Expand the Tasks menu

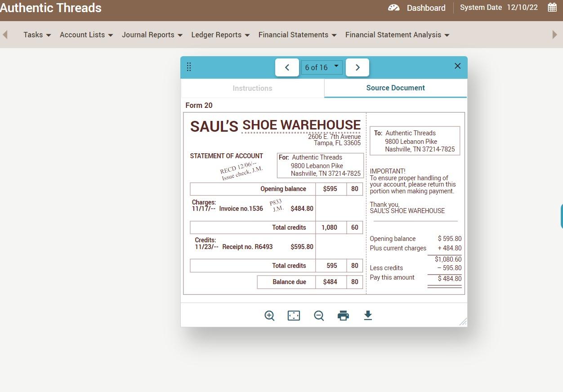pos(36,35)
